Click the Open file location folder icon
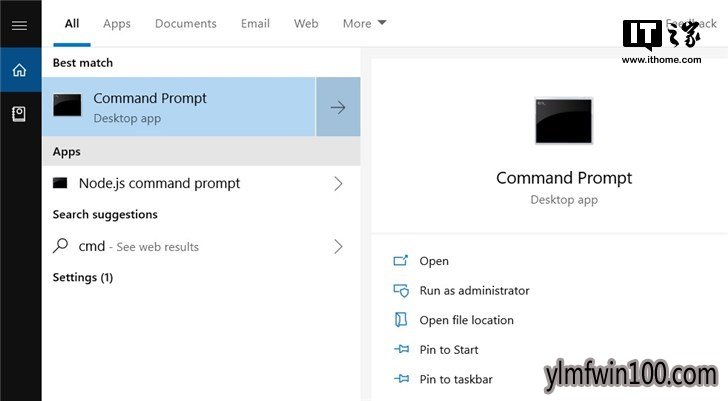728x401 pixels. pos(401,320)
